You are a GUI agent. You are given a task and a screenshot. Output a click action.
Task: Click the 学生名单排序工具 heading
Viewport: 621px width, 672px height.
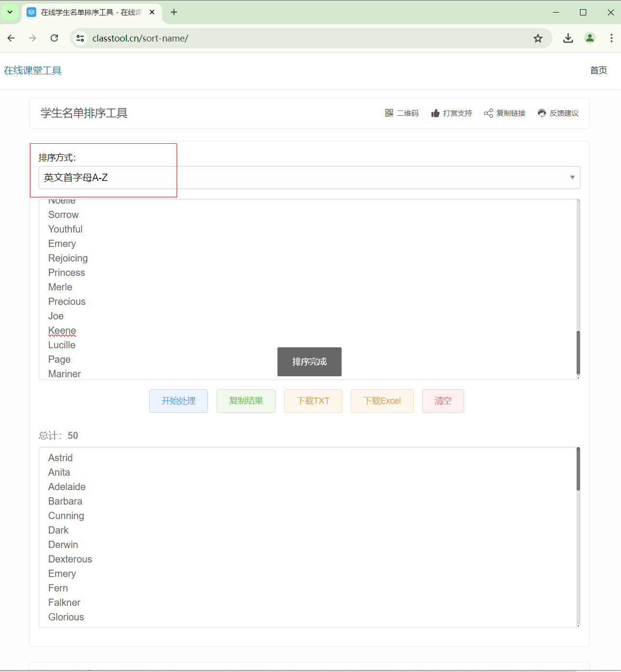[x=84, y=113]
